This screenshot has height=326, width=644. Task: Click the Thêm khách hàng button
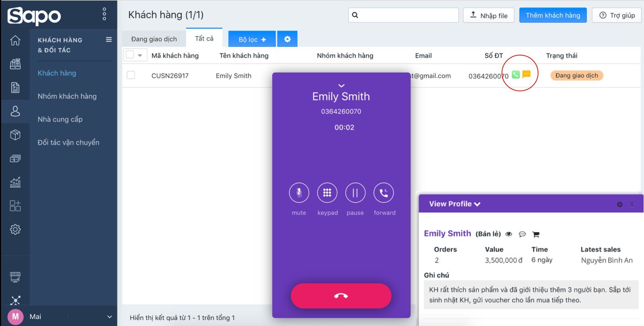(552, 15)
